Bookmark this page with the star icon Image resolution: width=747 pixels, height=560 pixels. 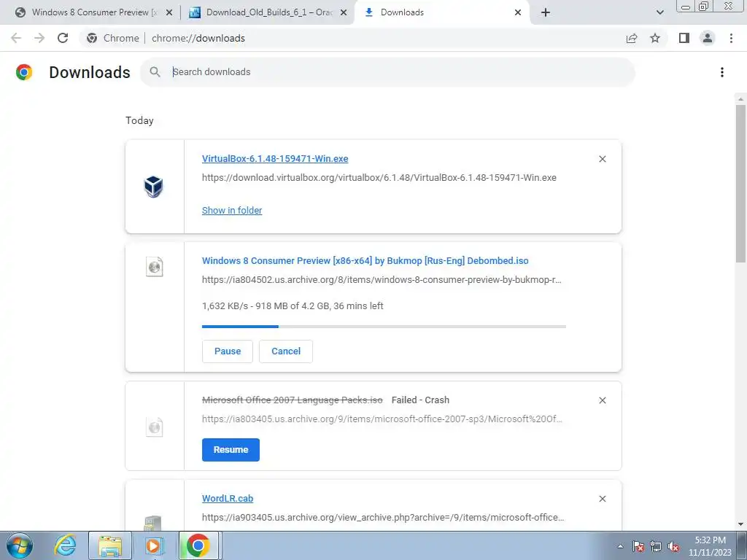point(655,38)
